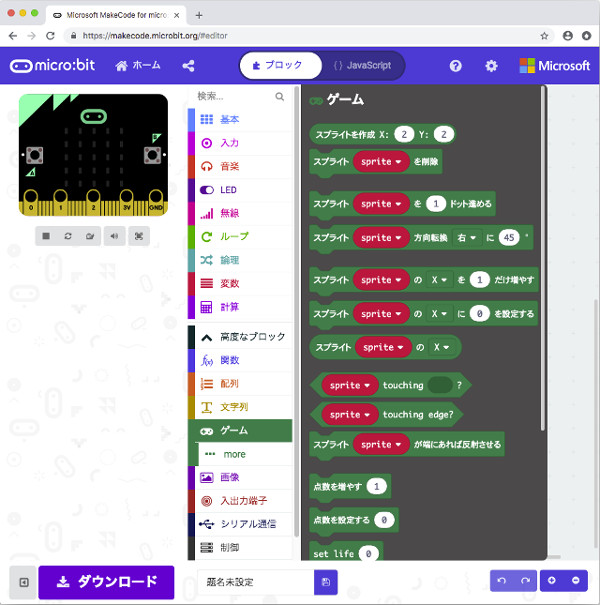The image size is (600, 605).
Task: Open 右 direction dropdown in 方向転換 block
Action: (466, 238)
